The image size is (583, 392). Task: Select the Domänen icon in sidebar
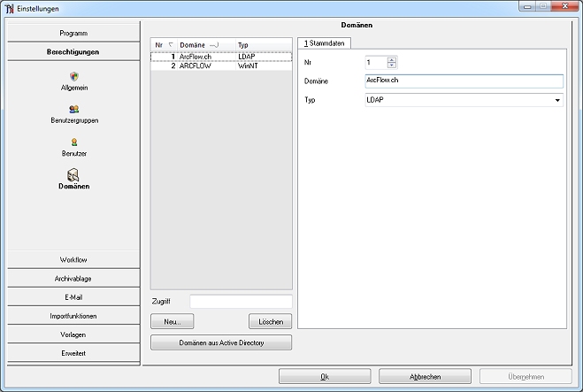click(x=73, y=175)
